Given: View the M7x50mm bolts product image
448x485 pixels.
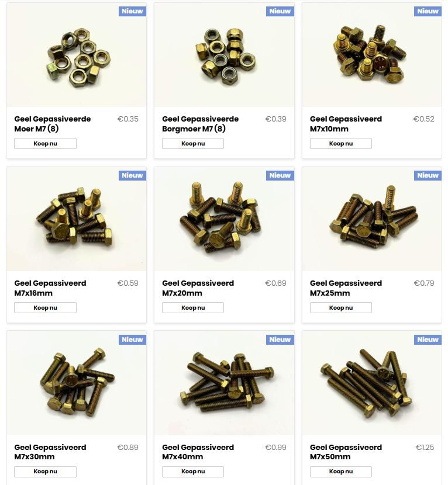Looking at the screenshot, I should (372, 383).
